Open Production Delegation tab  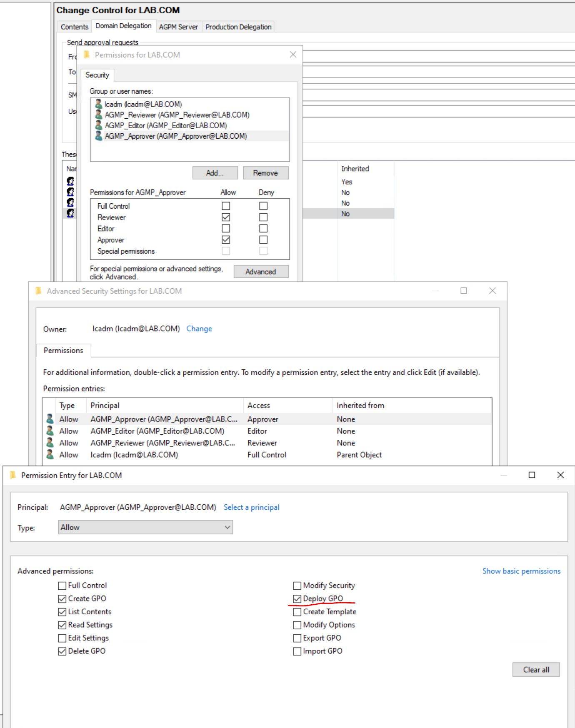pyautogui.click(x=238, y=27)
